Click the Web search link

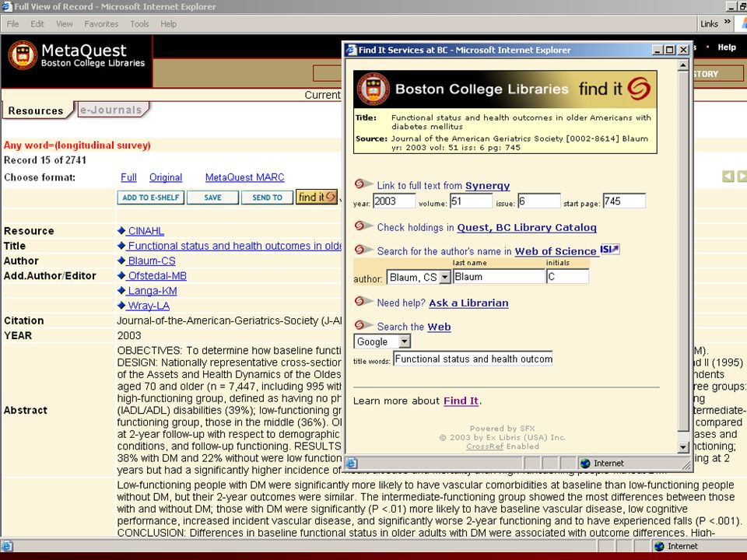pos(439,327)
